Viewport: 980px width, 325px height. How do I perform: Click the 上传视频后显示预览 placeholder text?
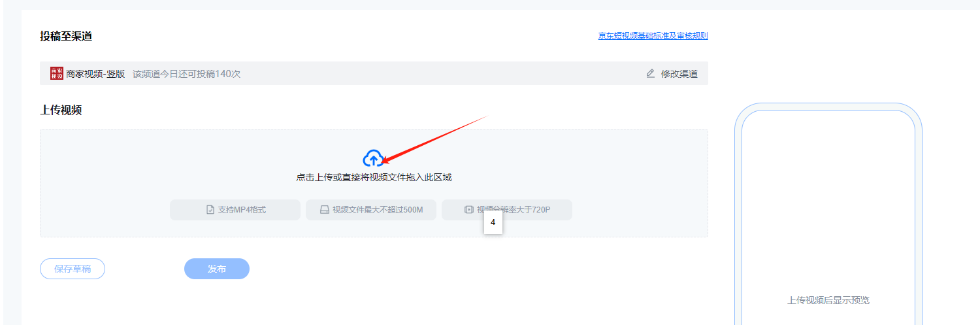pos(828,300)
